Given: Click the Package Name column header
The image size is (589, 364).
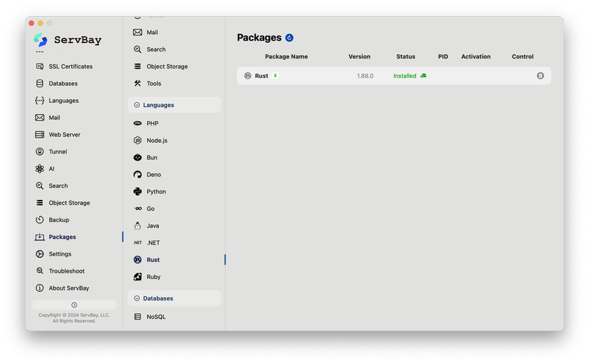Looking at the screenshot, I should click(x=286, y=56).
